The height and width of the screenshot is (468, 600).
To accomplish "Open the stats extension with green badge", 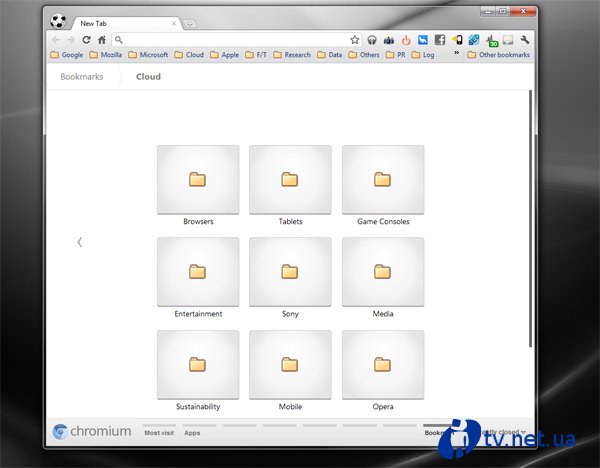I will pos(492,41).
